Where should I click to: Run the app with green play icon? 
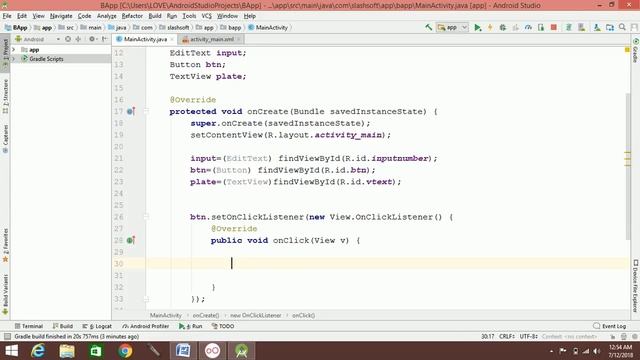[477, 27]
